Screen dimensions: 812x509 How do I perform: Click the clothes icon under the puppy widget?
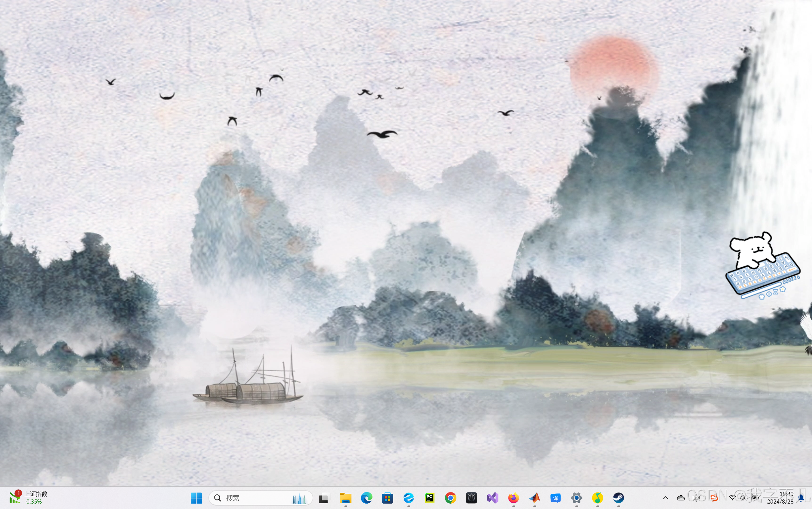(x=762, y=297)
